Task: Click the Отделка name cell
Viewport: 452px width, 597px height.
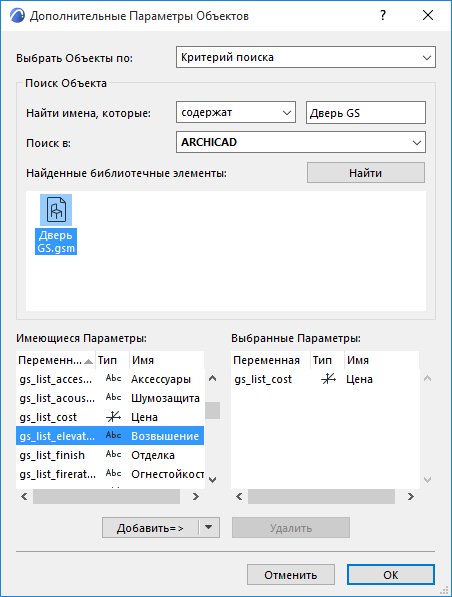Action: tap(153, 455)
